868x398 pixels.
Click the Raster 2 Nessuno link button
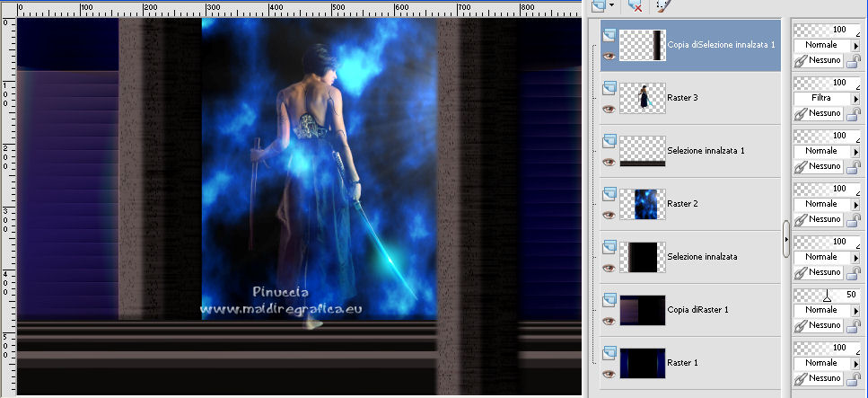tap(818, 219)
